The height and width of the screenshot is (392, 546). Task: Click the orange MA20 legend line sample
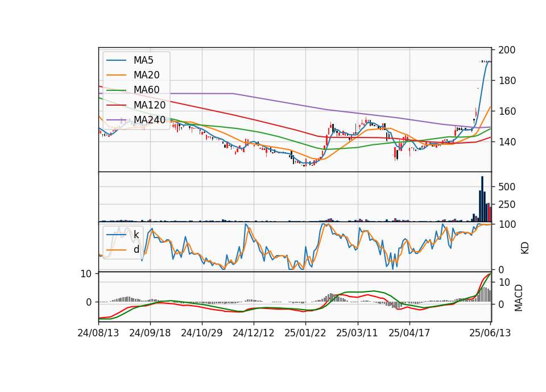point(116,75)
